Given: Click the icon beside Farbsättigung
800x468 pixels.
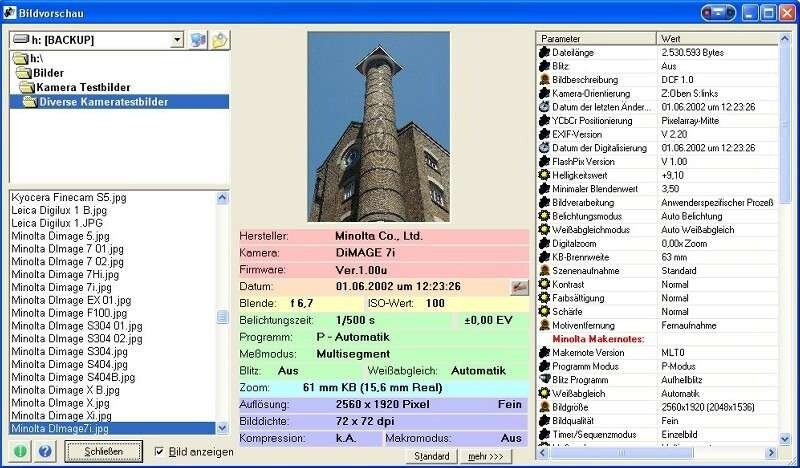Looking at the screenshot, I should click(x=544, y=298).
